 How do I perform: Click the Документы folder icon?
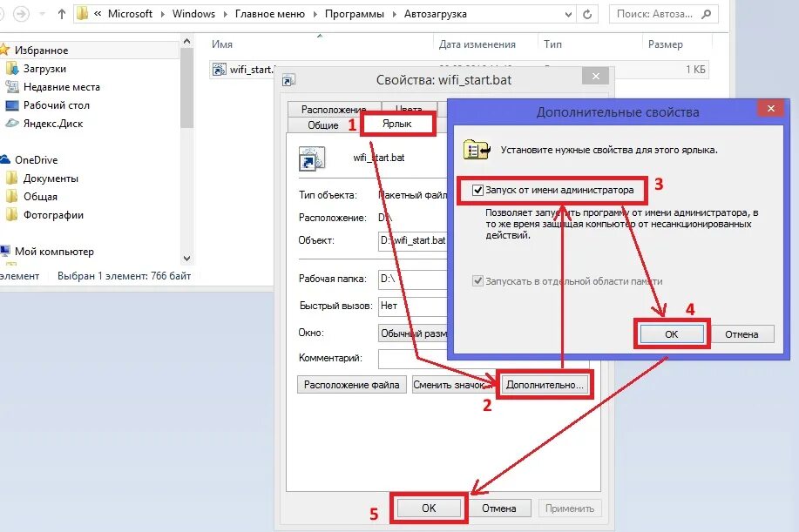tap(11, 178)
